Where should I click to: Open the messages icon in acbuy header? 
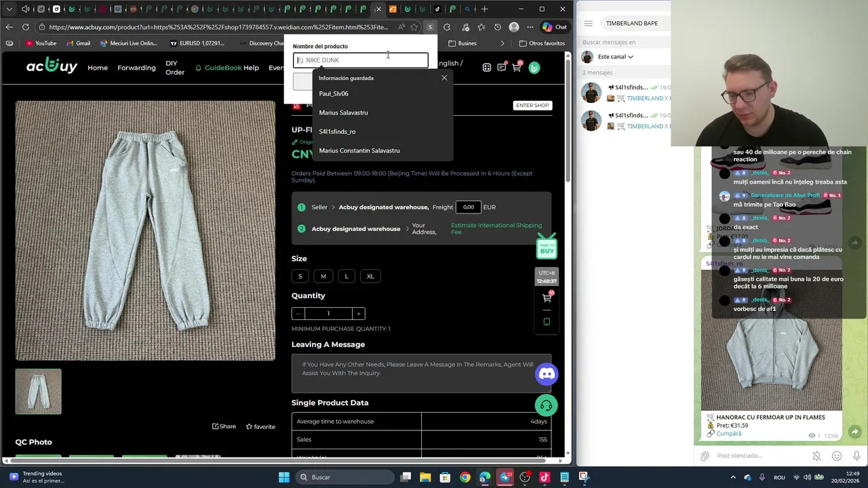(502, 67)
